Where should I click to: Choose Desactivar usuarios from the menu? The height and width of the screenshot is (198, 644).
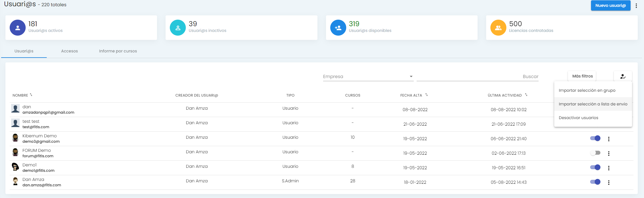[x=578, y=118]
